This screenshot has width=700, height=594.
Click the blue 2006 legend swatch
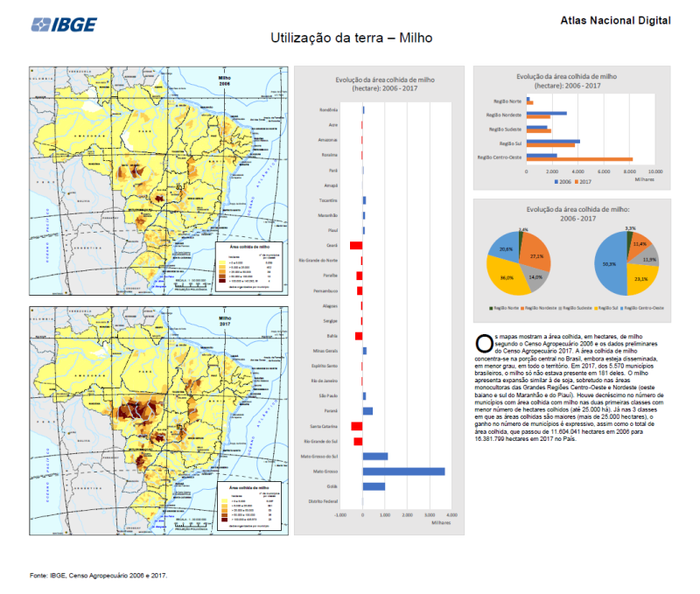[556, 183]
